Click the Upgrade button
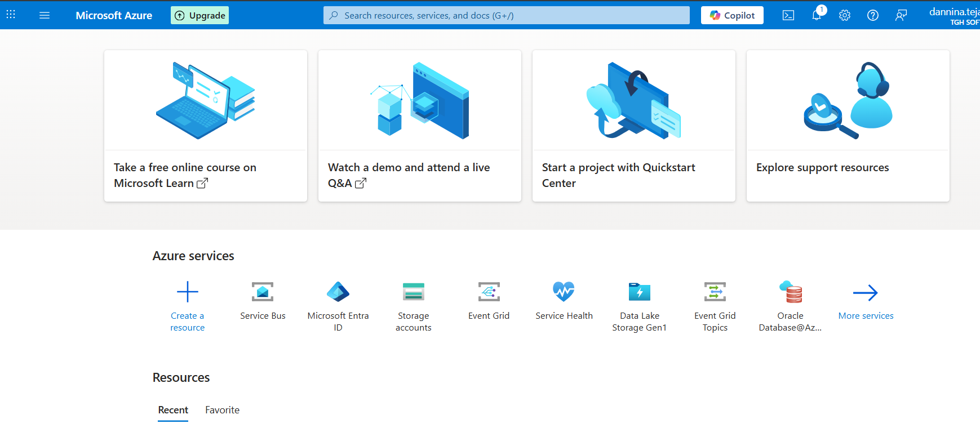This screenshot has width=980, height=428. click(199, 15)
